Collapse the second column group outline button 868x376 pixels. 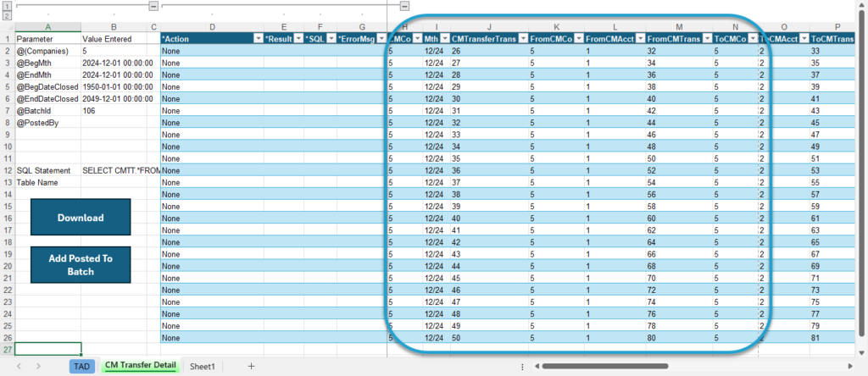[404, 6]
